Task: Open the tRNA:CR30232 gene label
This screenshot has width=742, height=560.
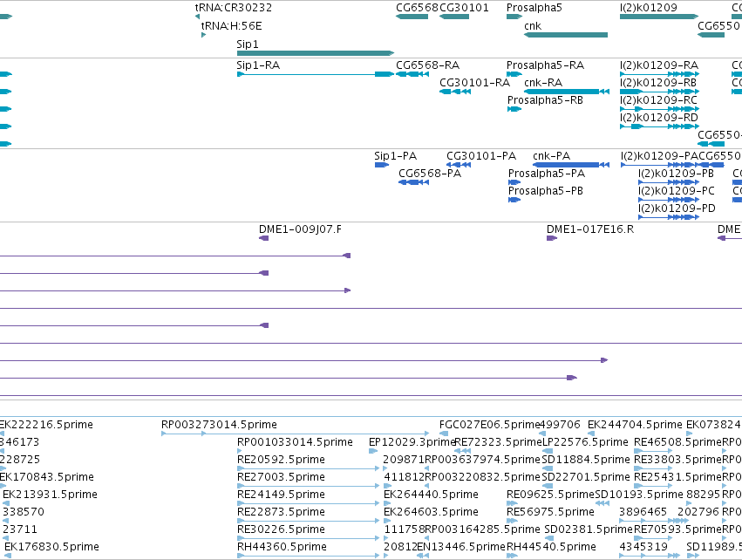Action: point(234,8)
